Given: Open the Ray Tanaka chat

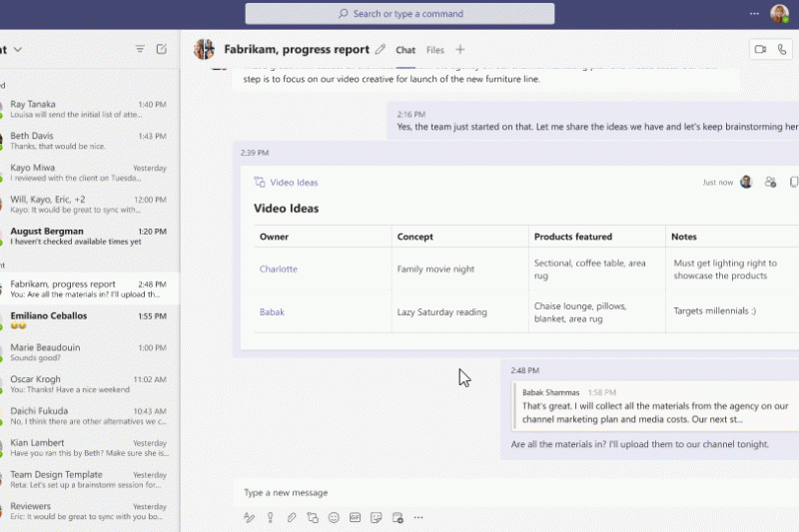Looking at the screenshot, I should (x=90, y=109).
